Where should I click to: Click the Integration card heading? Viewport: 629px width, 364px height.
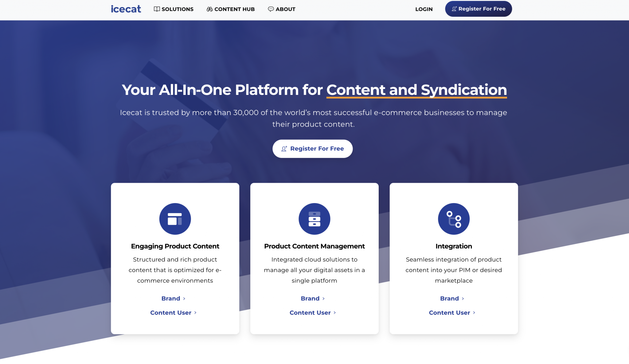(x=454, y=246)
